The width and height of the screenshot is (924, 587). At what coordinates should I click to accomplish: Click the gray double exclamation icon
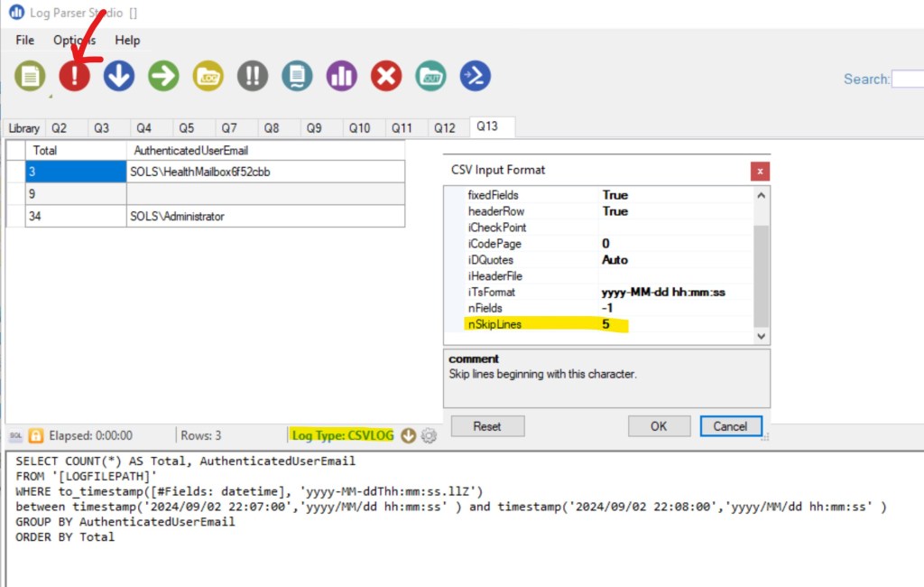253,76
